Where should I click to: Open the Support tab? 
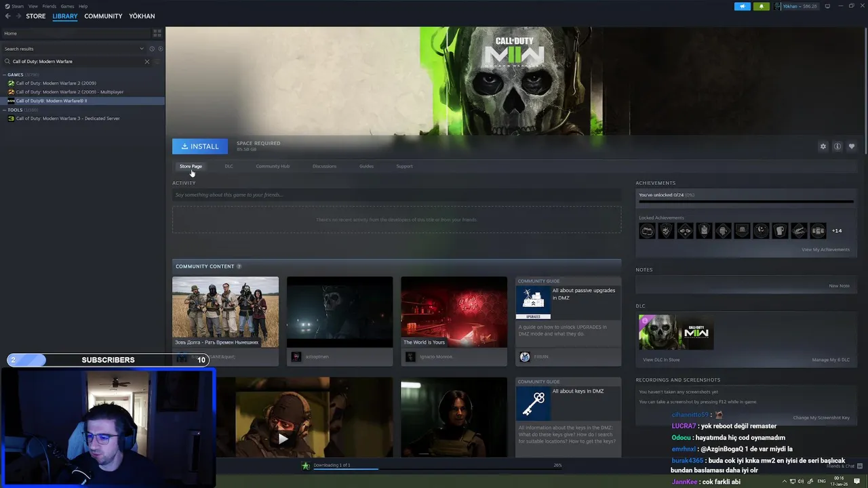(404, 166)
